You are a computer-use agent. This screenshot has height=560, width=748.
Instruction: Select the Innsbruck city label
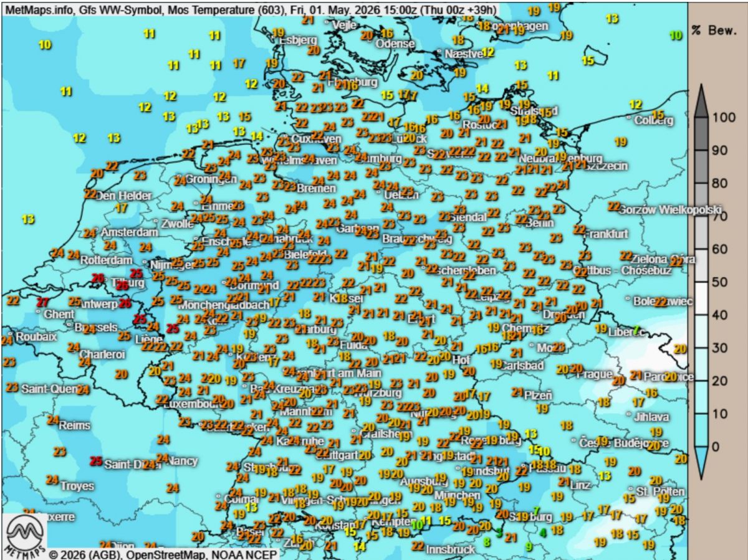coord(451,549)
